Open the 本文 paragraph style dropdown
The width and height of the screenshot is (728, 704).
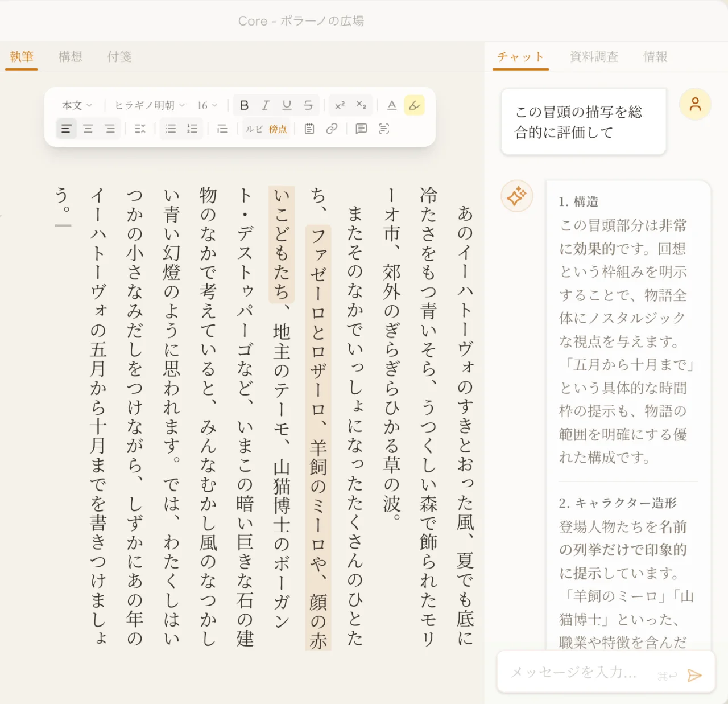[x=77, y=105]
